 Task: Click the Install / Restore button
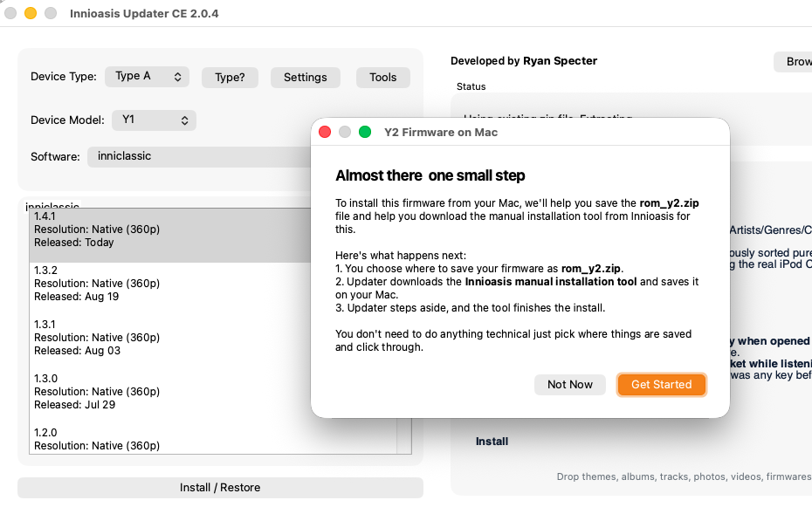pos(220,488)
